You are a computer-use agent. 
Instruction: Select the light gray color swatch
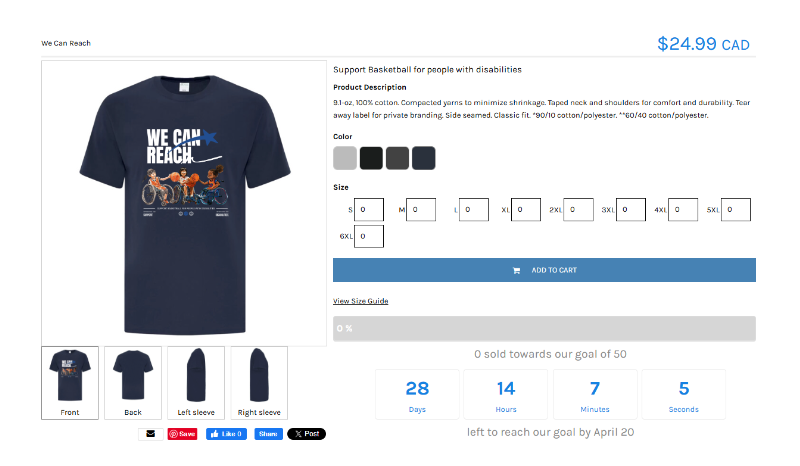(x=345, y=158)
